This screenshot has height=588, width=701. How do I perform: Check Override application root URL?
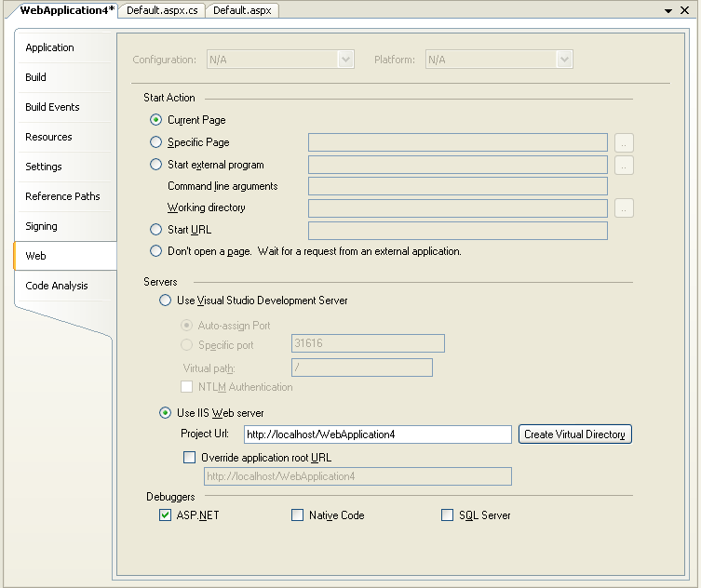[x=190, y=458]
